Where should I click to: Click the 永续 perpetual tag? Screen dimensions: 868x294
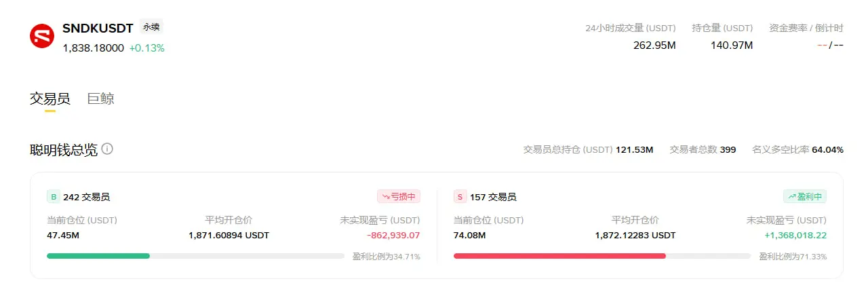pos(151,27)
